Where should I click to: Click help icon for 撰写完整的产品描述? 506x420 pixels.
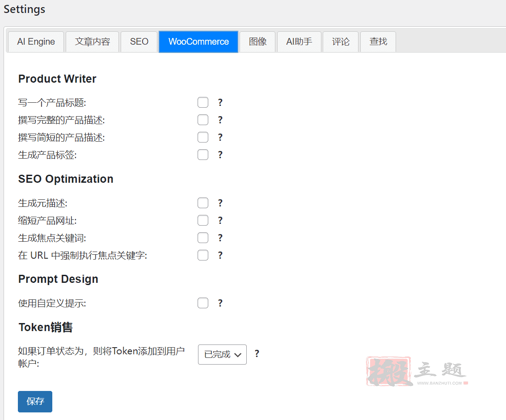coord(220,120)
